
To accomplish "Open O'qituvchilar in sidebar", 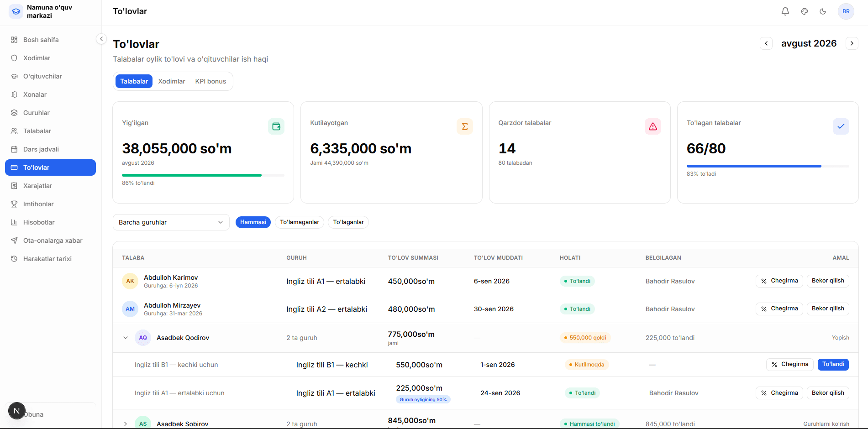I will tap(50, 76).
